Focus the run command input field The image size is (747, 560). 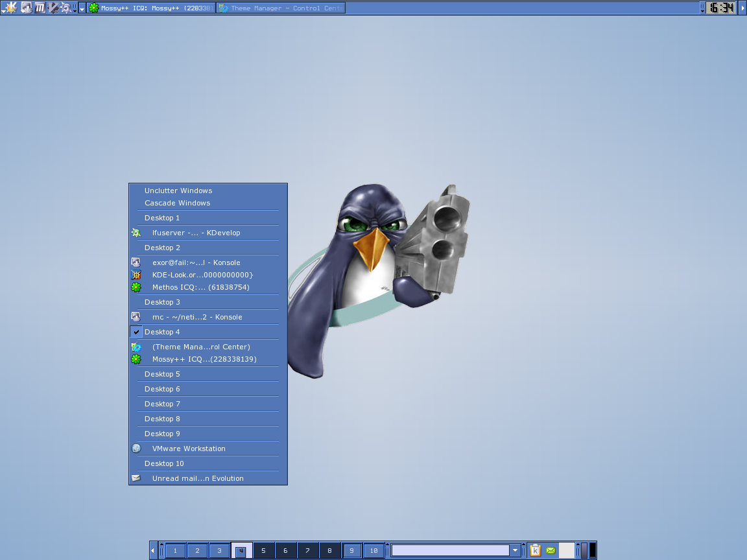tap(451, 550)
